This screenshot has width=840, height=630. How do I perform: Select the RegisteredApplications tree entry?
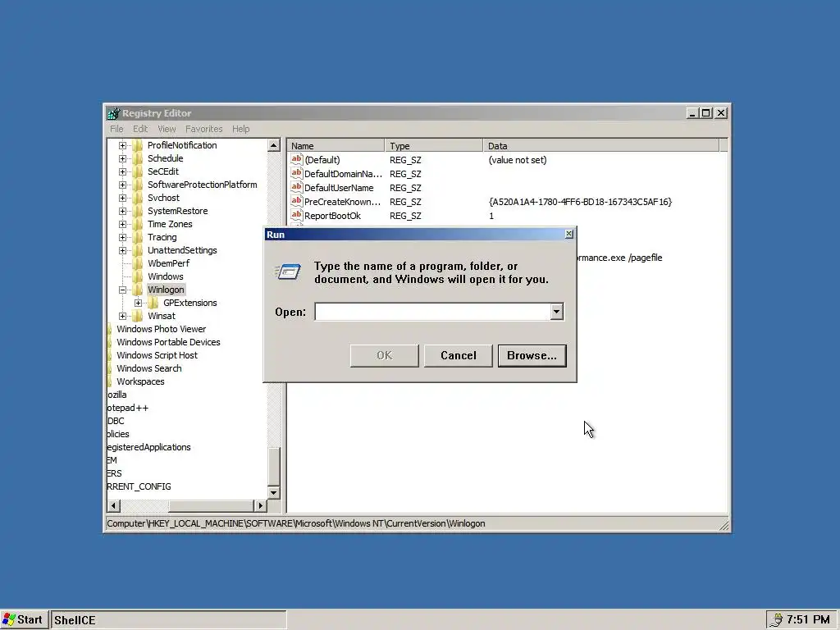pyautogui.click(x=149, y=447)
